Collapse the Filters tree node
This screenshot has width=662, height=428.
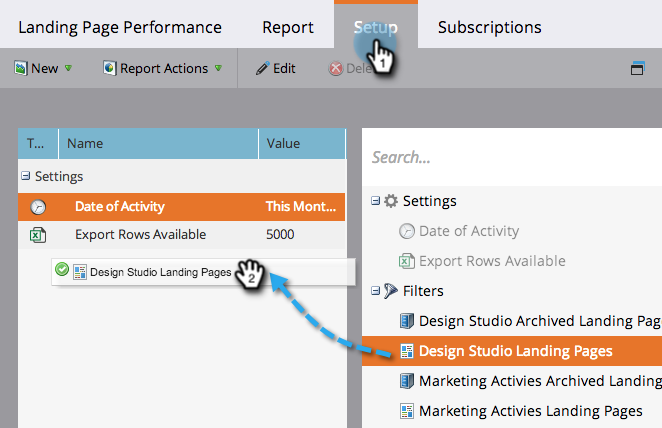tap(375, 291)
